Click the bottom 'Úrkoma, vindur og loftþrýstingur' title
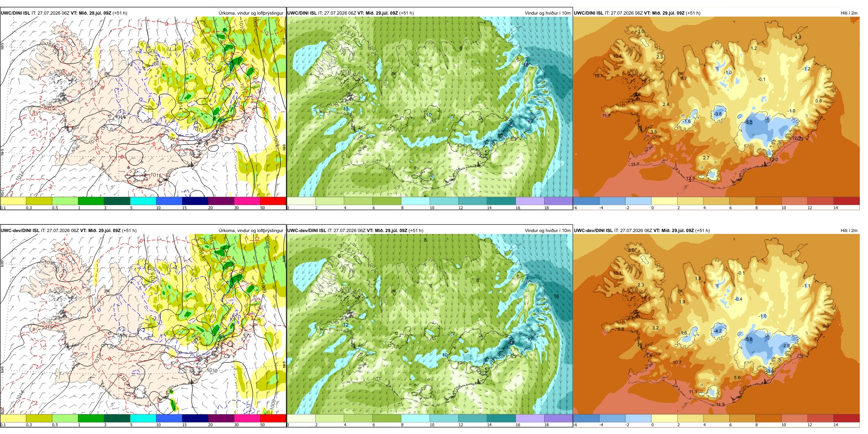Viewport: 868px width, 434px height. (251, 231)
